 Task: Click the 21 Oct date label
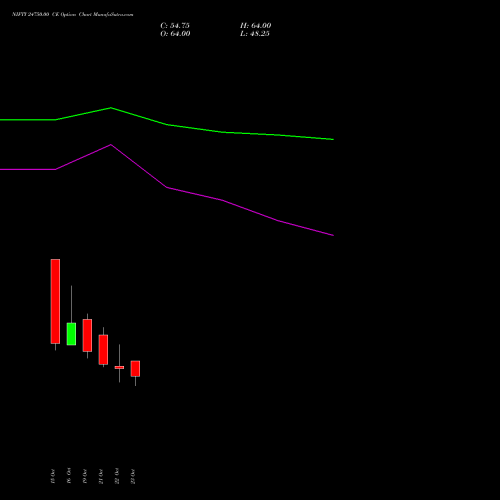pos(101,476)
